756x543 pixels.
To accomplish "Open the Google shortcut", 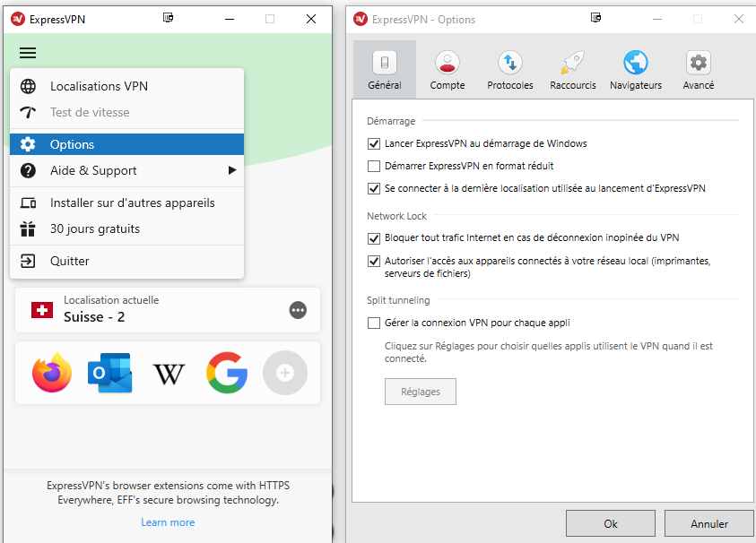I will (x=227, y=373).
